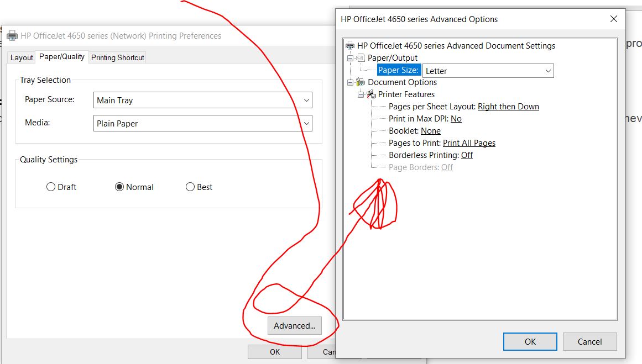Collapse the Printer Features tree node
The image size is (642, 364).
pos(361,94)
